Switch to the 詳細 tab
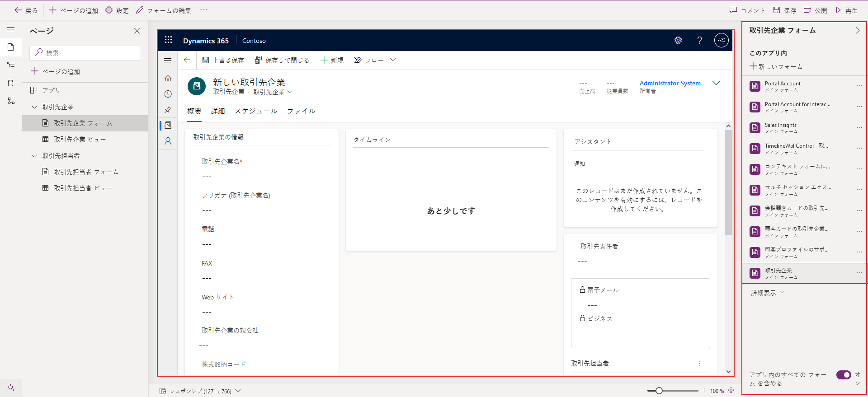Image resolution: width=868 pixels, height=397 pixels. [218, 111]
